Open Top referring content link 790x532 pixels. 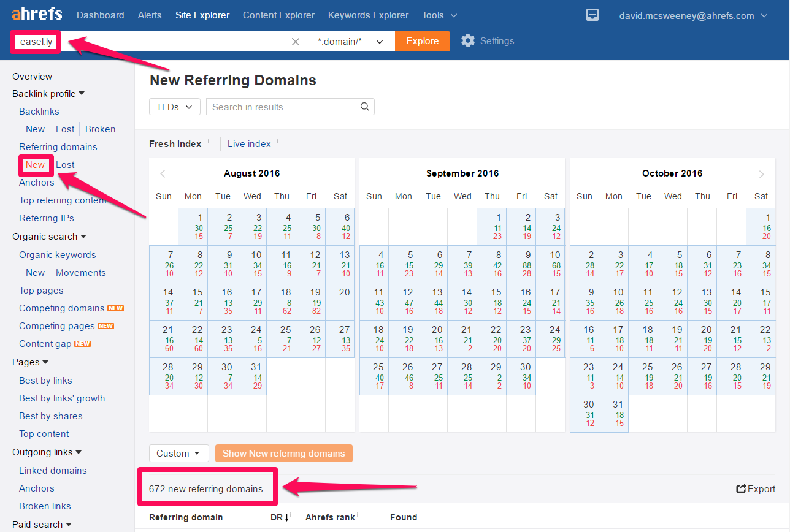[63, 200]
